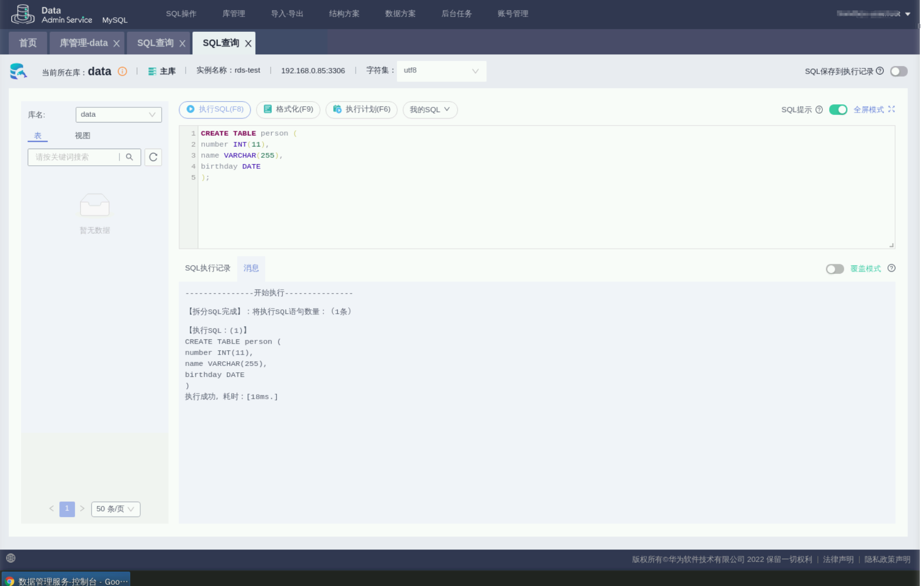The height and width of the screenshot is (586, 924).
Task: Open the 结构方案 menu
Action: point(344,14)
